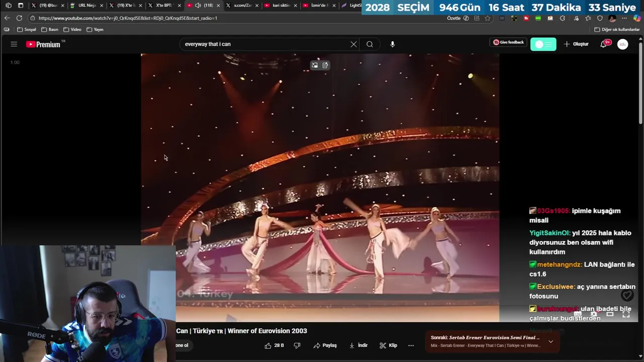Screen dimensions: 644x362
Task: Open browser essentials shield icon
Action: (x=600, y=18)
